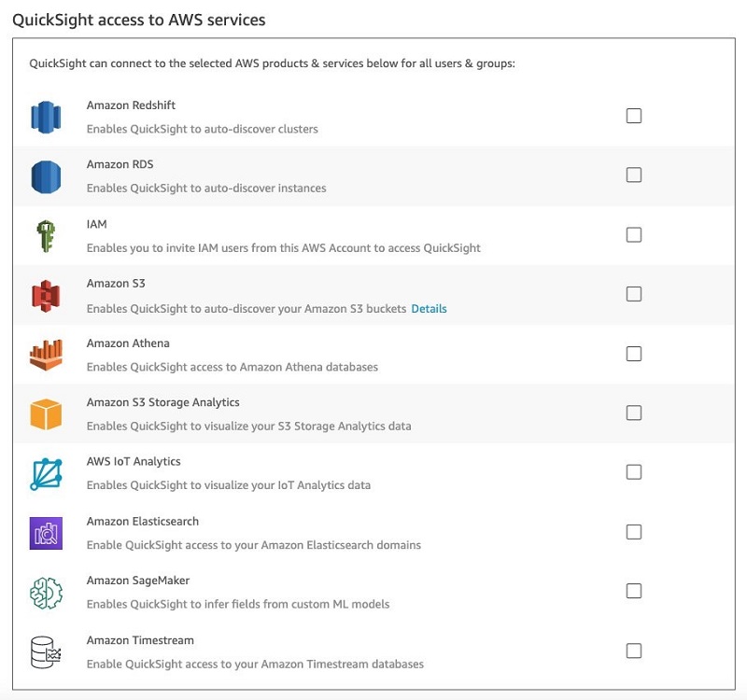Toggle the Amazon Athena checkbox
747x700 pixels.
(634, 354)
